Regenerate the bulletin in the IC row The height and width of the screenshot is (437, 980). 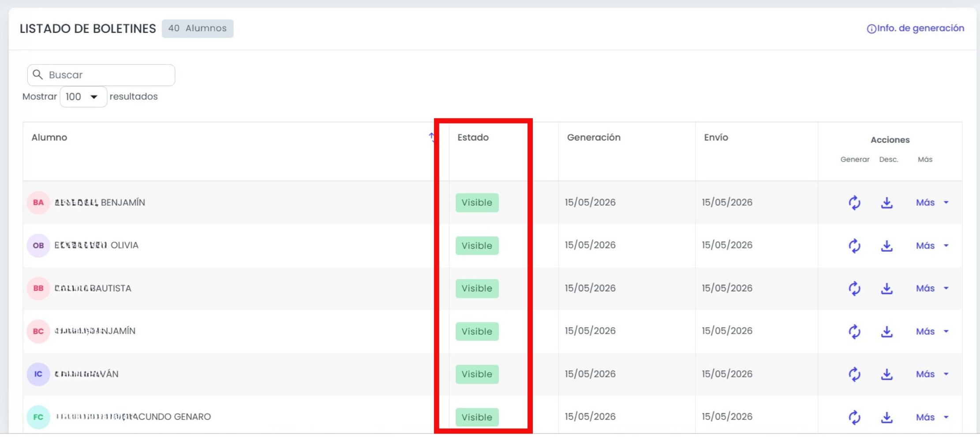pos(854,374)
